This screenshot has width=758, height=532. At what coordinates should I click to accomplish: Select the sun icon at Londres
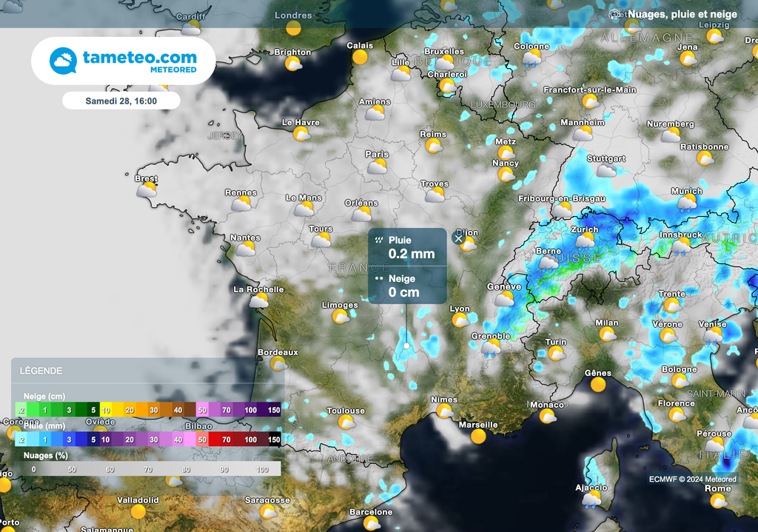[294, 28]
